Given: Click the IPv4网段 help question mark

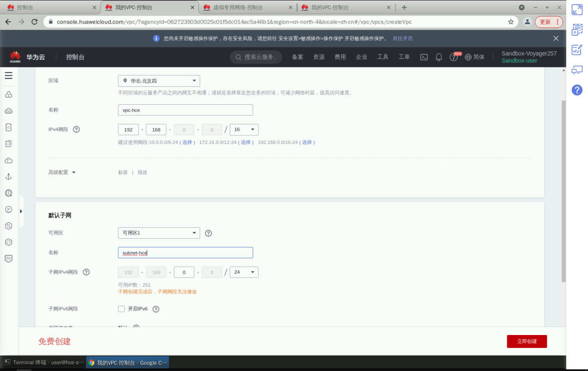Looking at the screenshot, I should click(x=76, y=129).
